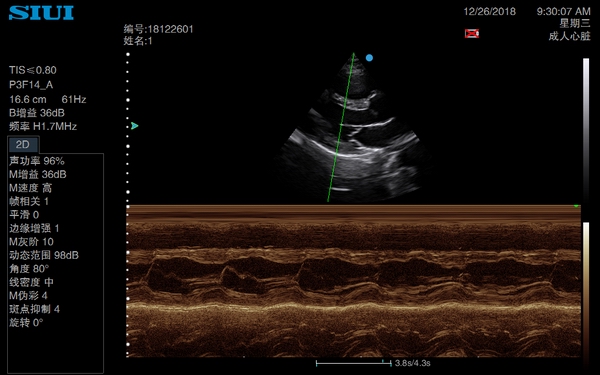
Task: Click the 动态范围 98dB setting
Action: [44, 255]
